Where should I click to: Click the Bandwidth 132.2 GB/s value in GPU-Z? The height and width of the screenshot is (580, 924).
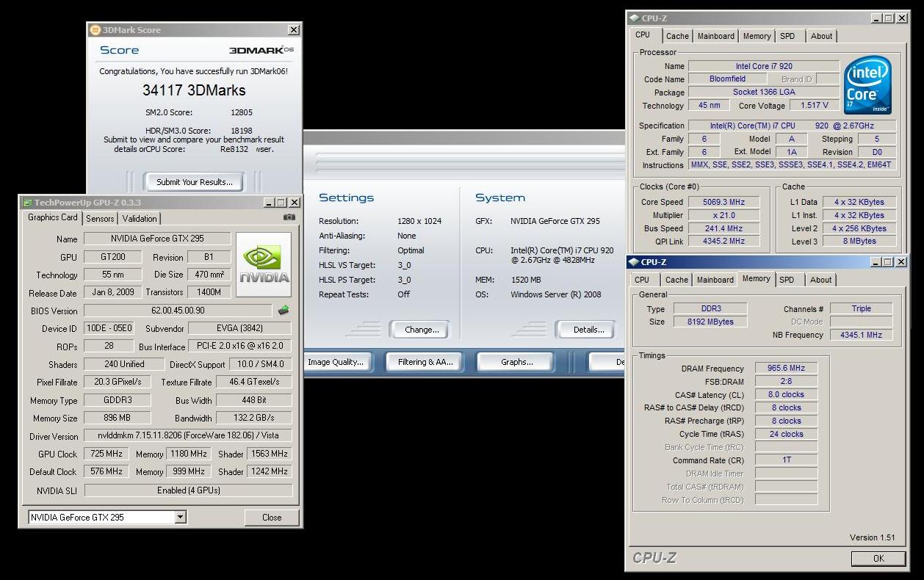point(254,418)
